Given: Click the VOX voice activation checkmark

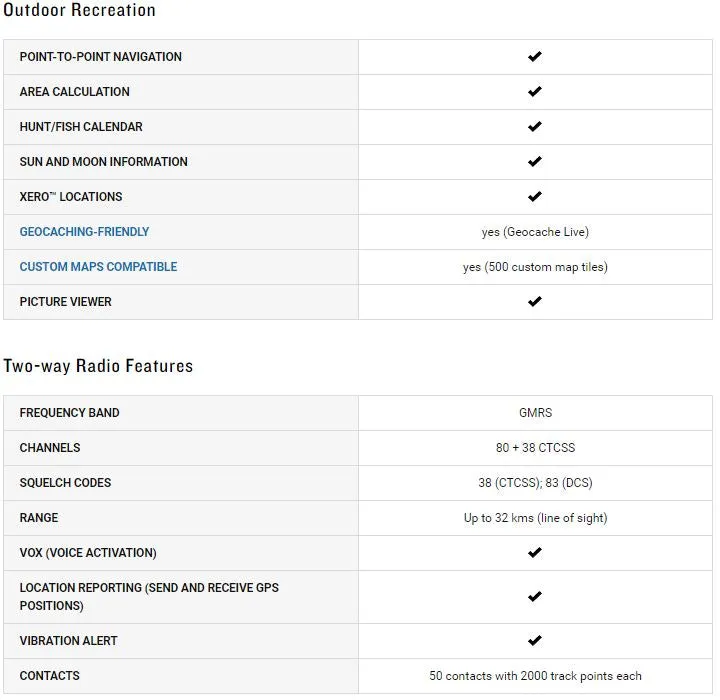Looking at the screenshot, I should (534, 553).
